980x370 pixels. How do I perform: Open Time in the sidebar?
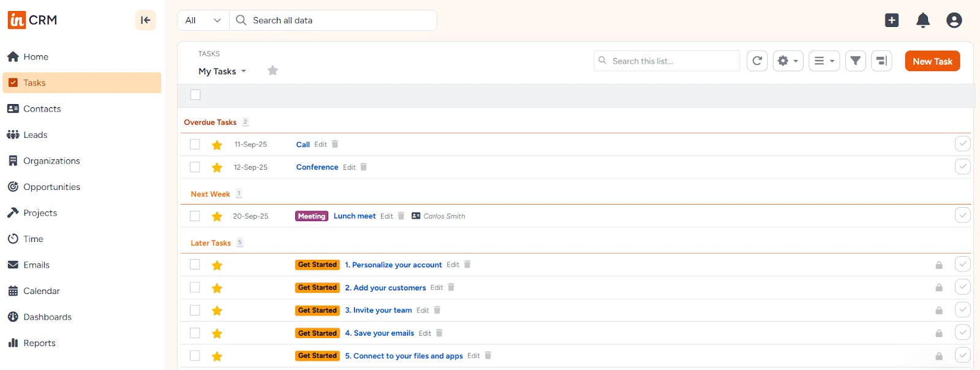click(82, 239)
